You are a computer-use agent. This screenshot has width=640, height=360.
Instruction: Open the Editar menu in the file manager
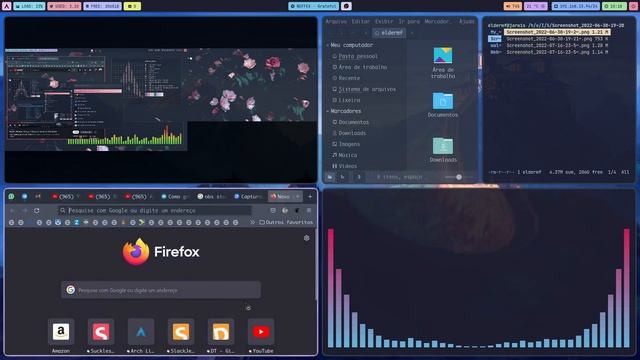pos(361,21)
